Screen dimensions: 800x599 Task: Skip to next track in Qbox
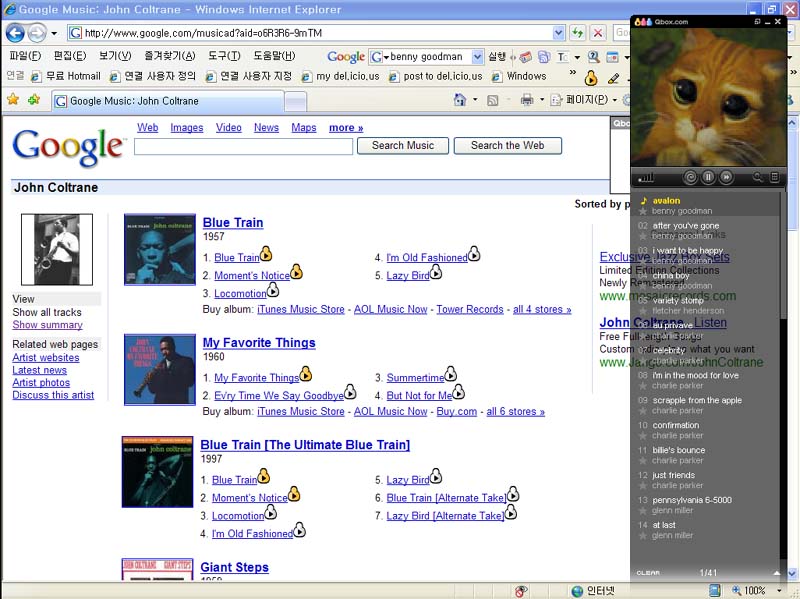pos(726,177)
